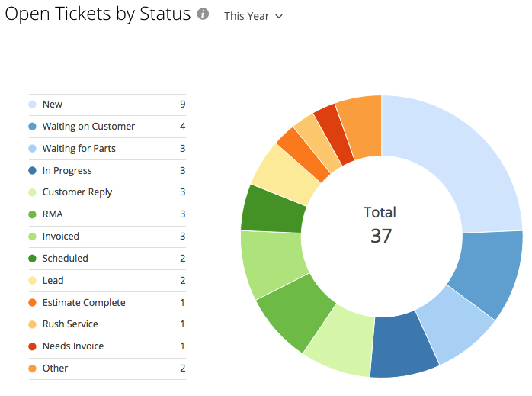Viewport: 532px width, 396px height.
Task: Click the Waiting for Parts legend dot
Action: click(x=32, y=149)
